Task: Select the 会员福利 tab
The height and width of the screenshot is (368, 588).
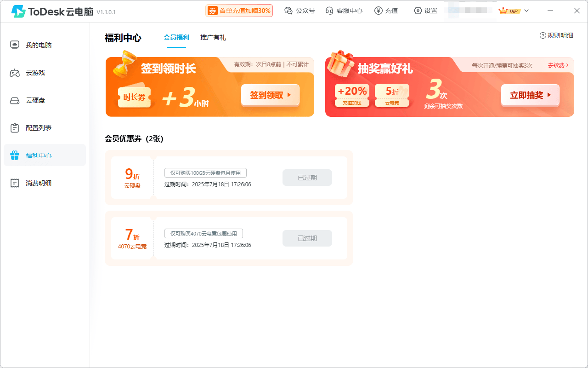Action: tap(176, 37)
